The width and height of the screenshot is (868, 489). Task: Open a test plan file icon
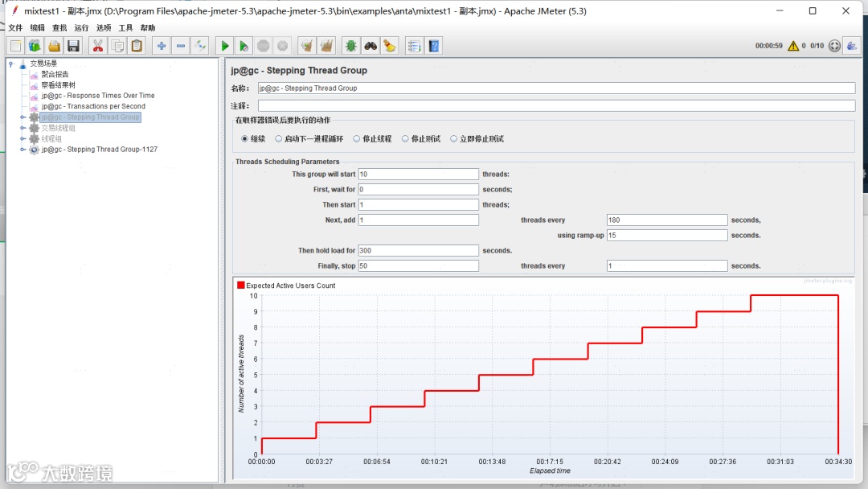55,46
